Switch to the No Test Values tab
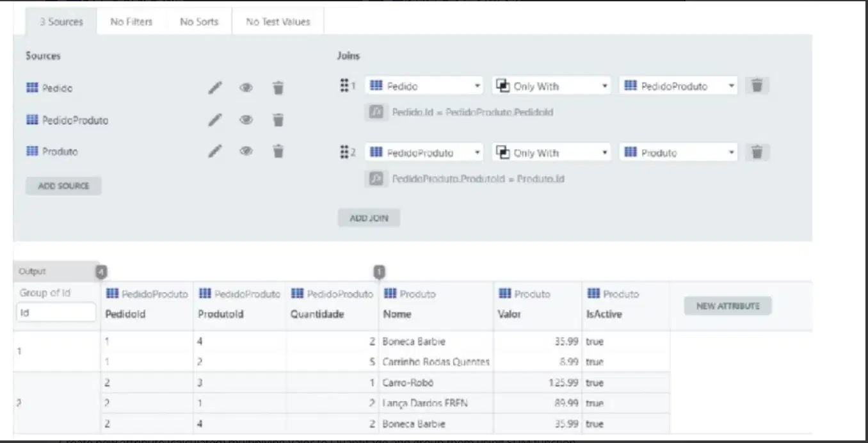Screen dimensions: 868x443 coord(278,21)
